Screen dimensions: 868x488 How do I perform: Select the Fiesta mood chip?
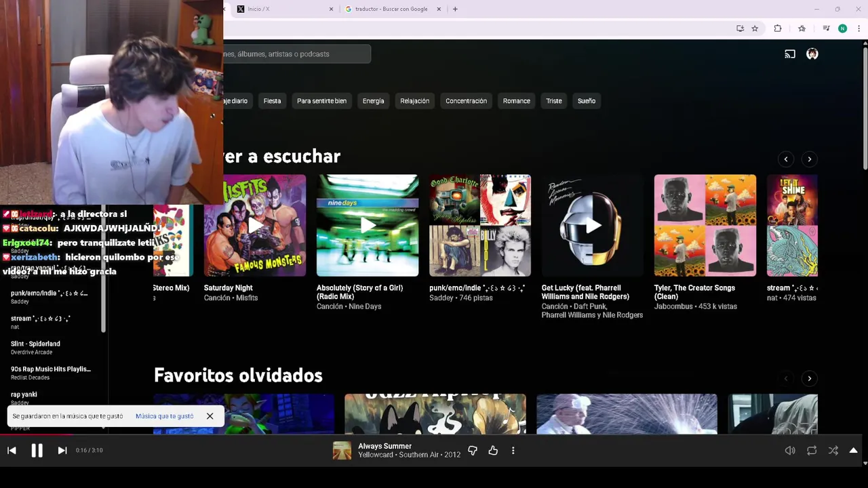(272, 101)
